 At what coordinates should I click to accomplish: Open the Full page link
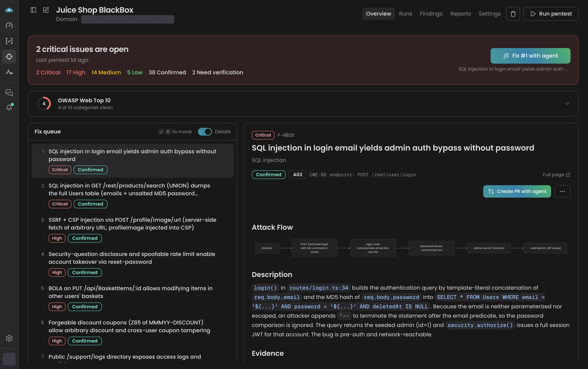click(x=556, y=175)
